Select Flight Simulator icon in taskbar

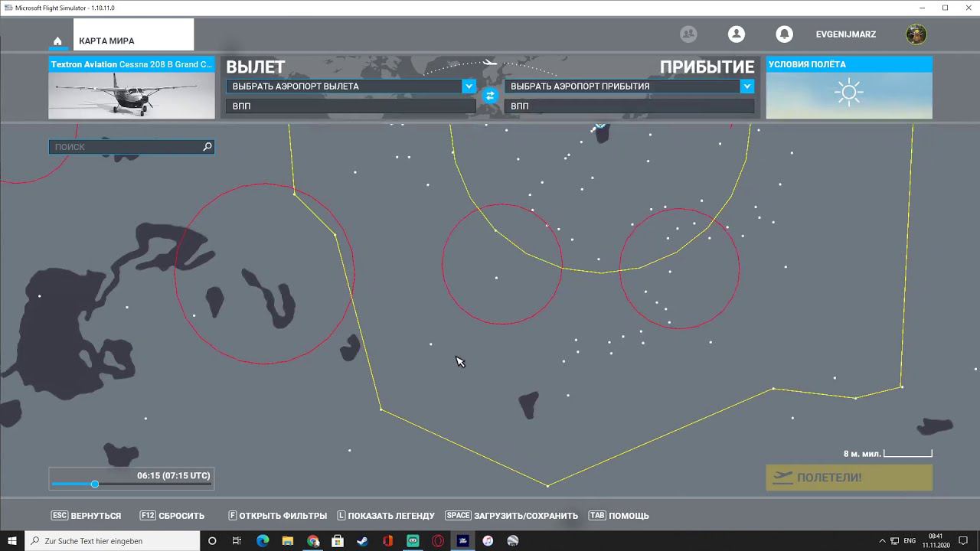pos(463,541)
